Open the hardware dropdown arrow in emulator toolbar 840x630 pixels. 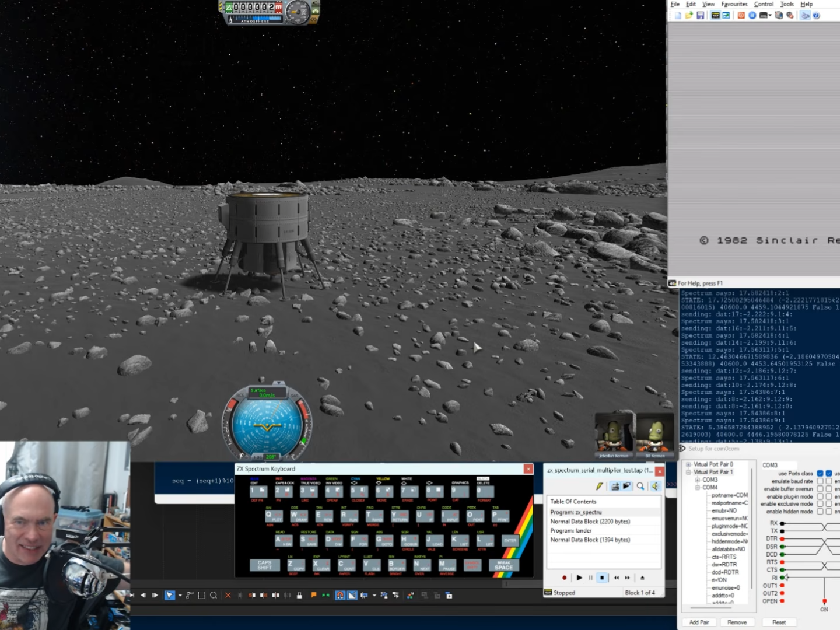tap(770, 16)
